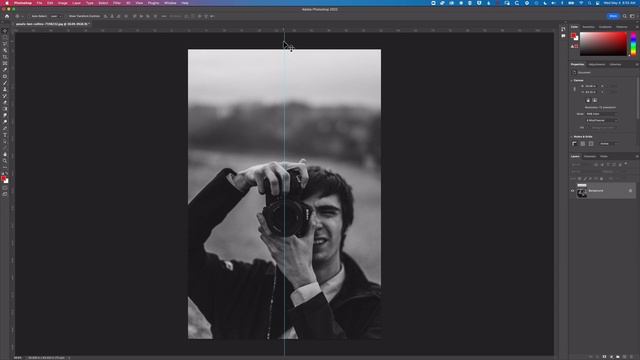Click the Home icon in options bar

pos(7,16)
